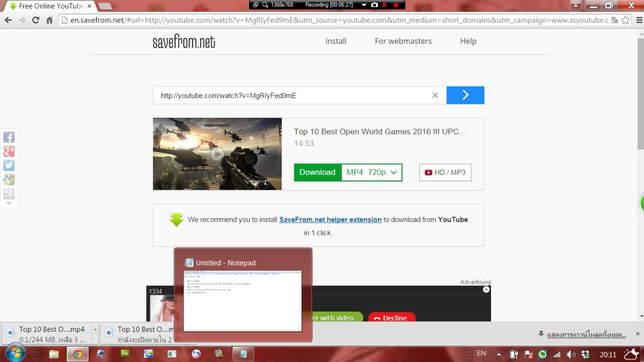Image resolution: width=644 pixels, height=362 pixels.
Task: Go back with the browser back arrow
Action: pos(8,20)
